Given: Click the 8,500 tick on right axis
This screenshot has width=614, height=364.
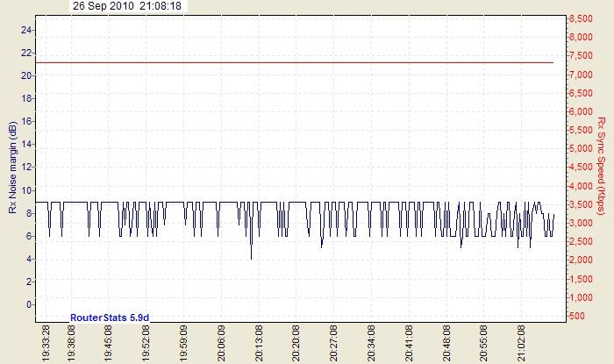Looking at the screenshot, I should (x=580, y=18).
